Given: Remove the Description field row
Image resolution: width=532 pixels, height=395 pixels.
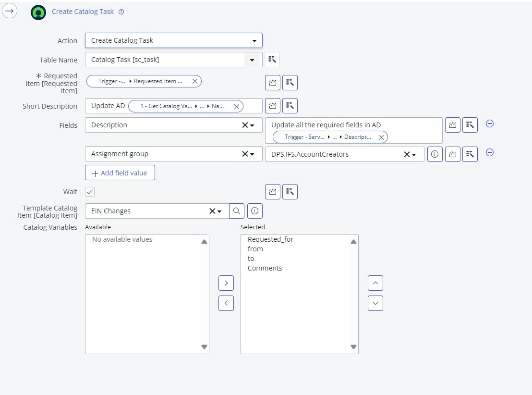Looking at the screenshot, I should point(490,123).
